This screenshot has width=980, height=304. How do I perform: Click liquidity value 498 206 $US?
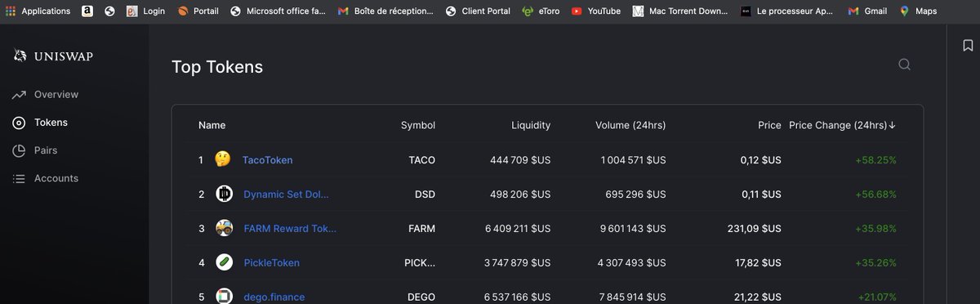[520, 194]
